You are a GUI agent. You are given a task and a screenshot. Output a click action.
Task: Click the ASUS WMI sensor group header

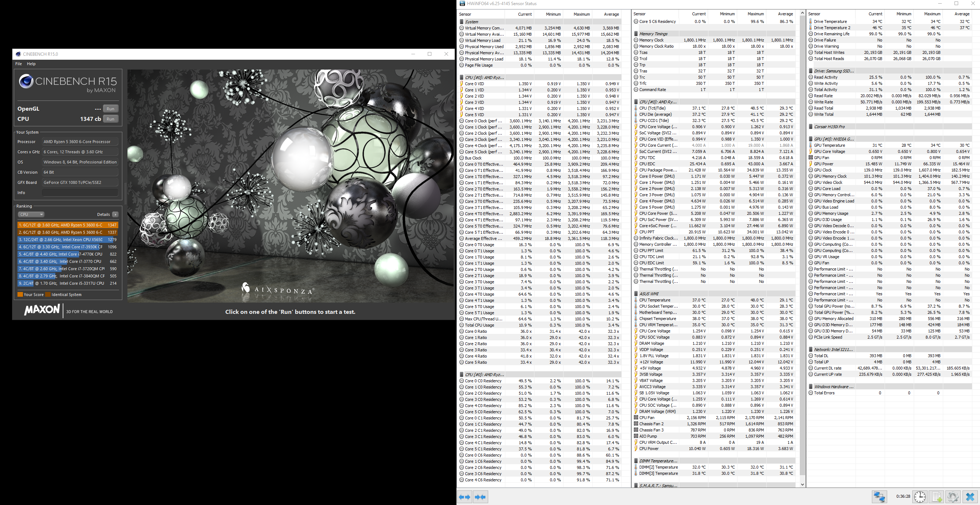(649, 294)
